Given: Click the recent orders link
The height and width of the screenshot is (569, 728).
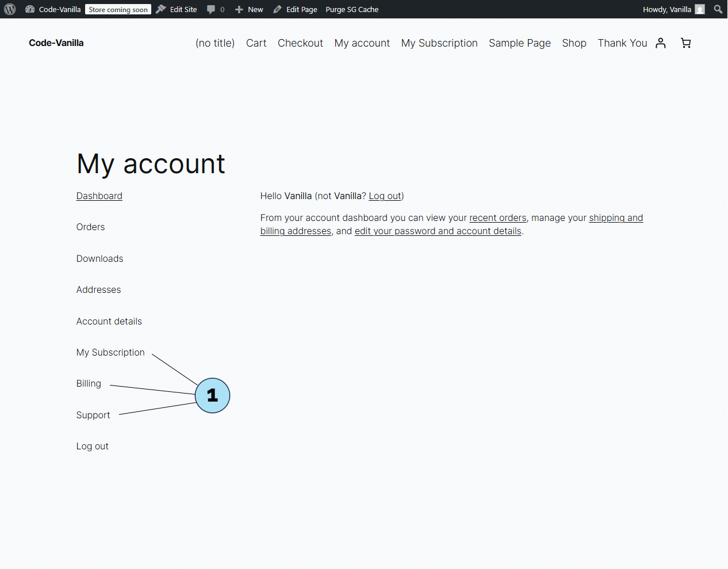Looking at the screenshot, I should (x=497, y=218).
